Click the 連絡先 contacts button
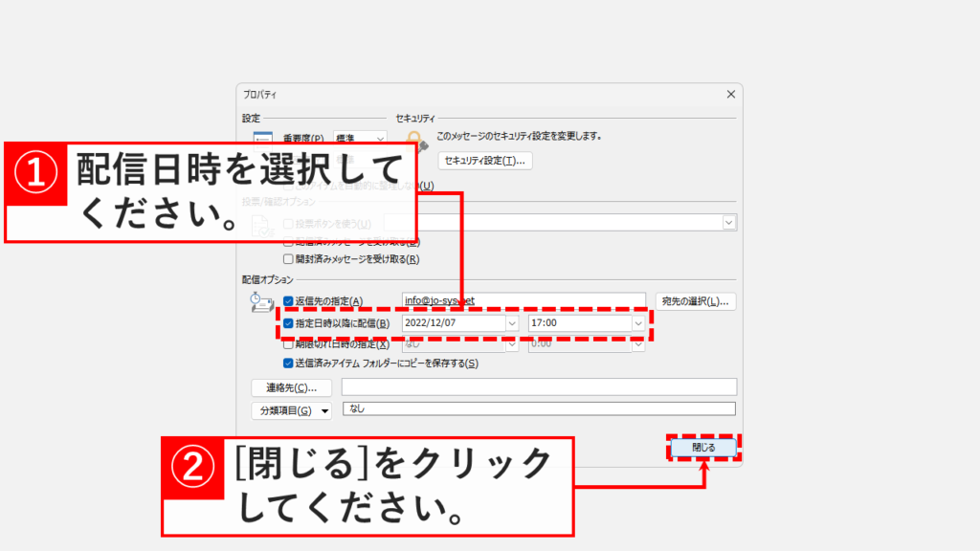Image resolution: width=980 pixels, height=551 pixels. 291,387
